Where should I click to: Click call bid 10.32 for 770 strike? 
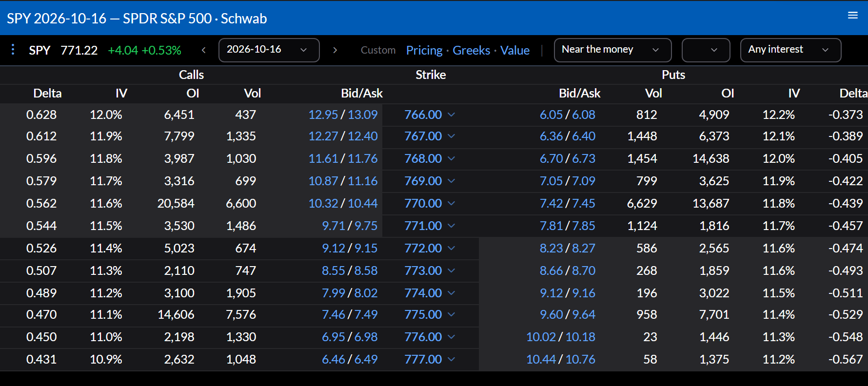click(x=323, y=203)
